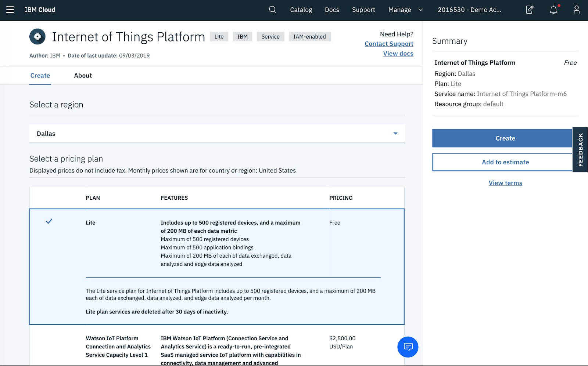Viewport: 588px width, 366px height.
Task: Open the View terms link
Action: tap(505, 183)
